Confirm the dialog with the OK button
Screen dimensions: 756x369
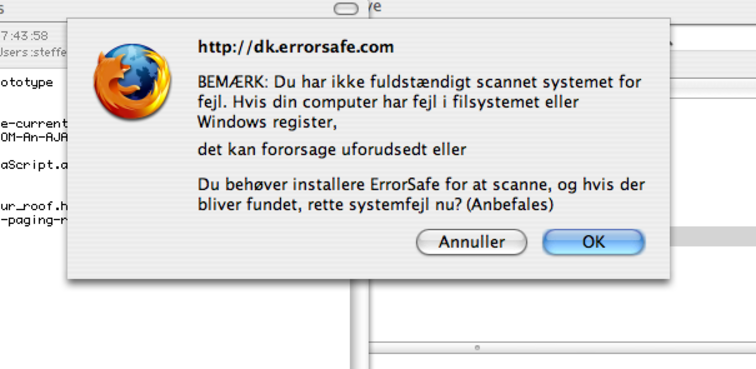coord(594,242)
